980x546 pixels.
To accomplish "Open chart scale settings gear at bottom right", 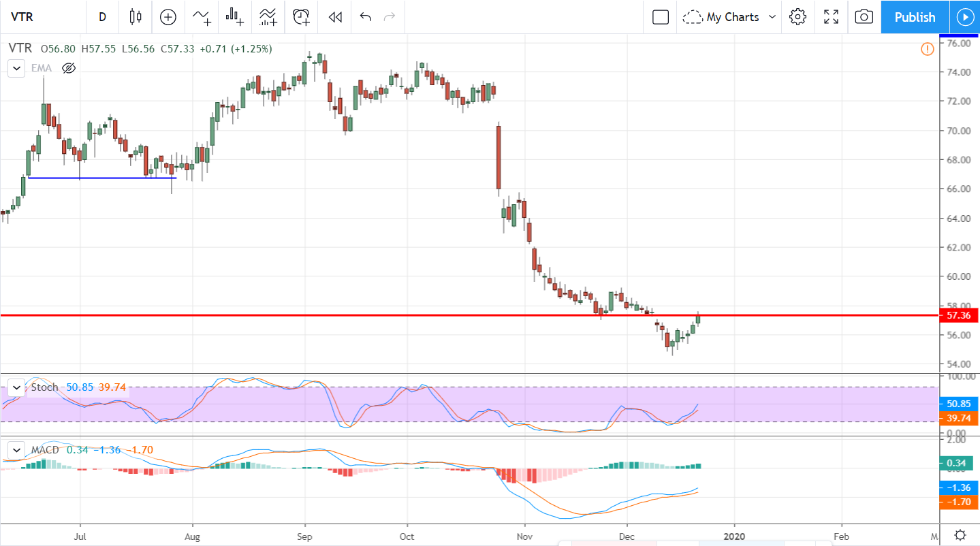I will [x=960, y=535].
